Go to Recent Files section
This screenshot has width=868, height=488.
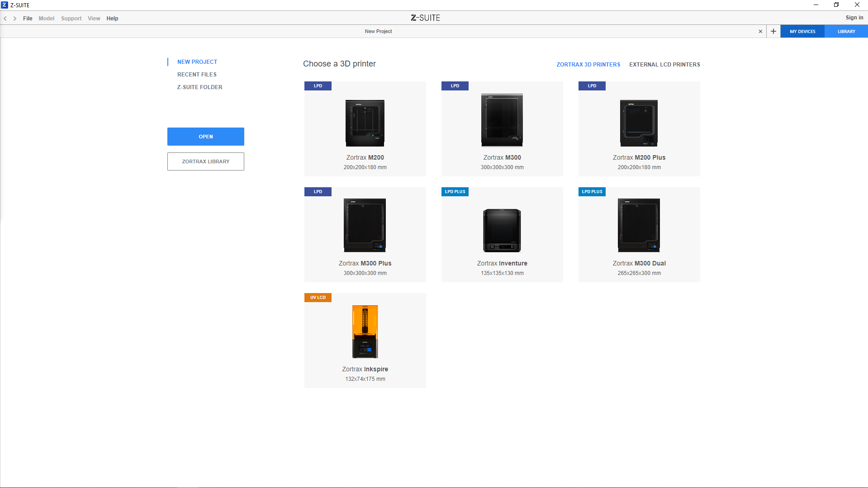click(x=197, y=75)
